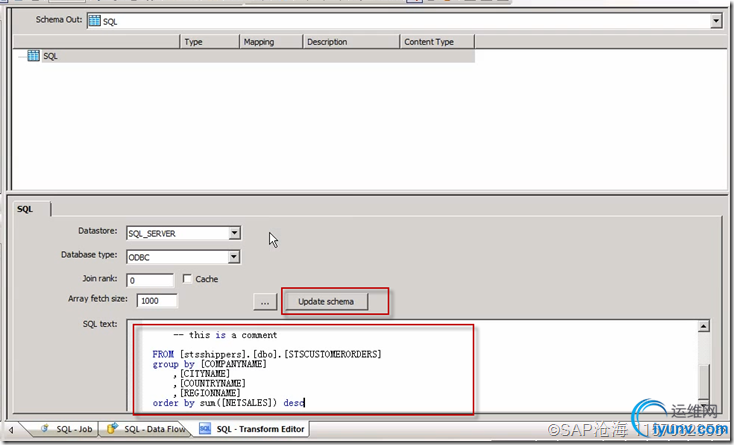This screenshot has width=734, height=445.
Task: Click the Description column header
Action: coord(352,42)
